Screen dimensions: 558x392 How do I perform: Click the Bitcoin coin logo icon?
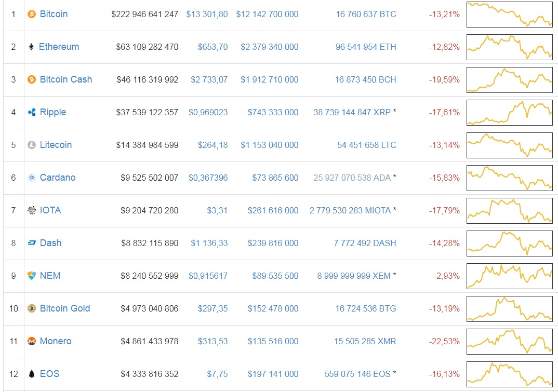32,14
